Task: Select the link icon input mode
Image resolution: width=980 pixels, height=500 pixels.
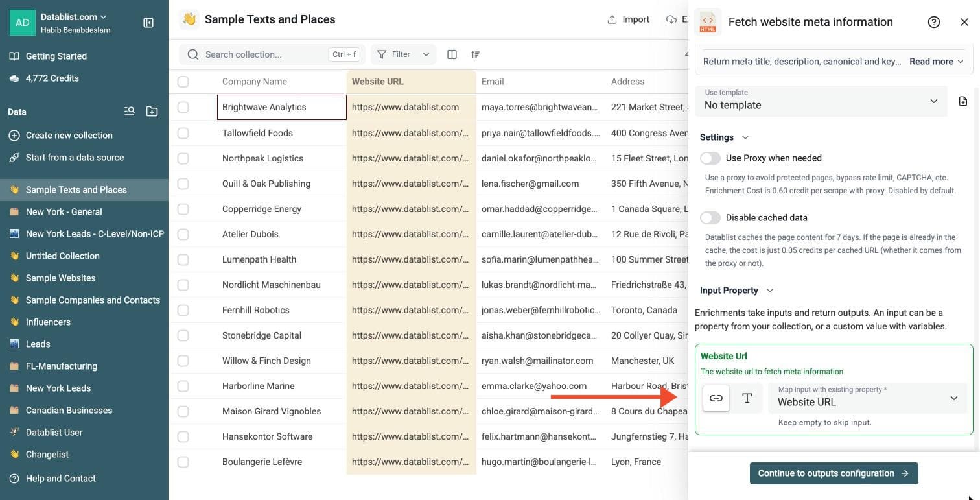Action: coord(716,398)
